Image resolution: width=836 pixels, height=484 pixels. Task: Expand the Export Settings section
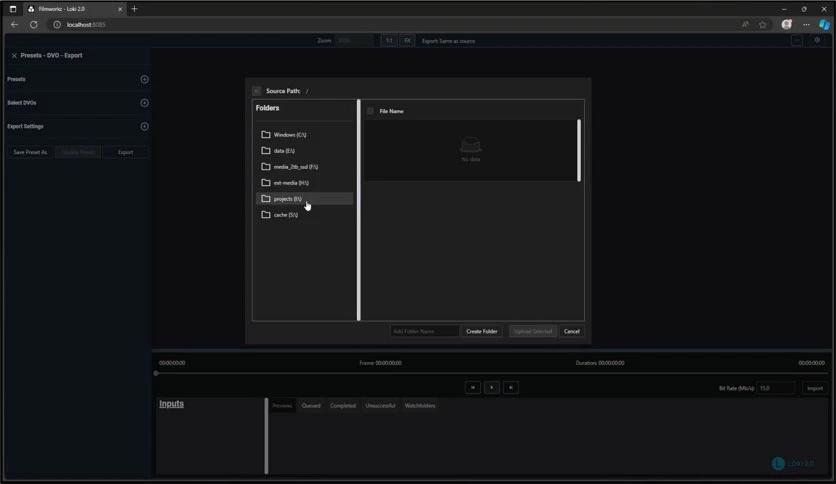point(144,127)
